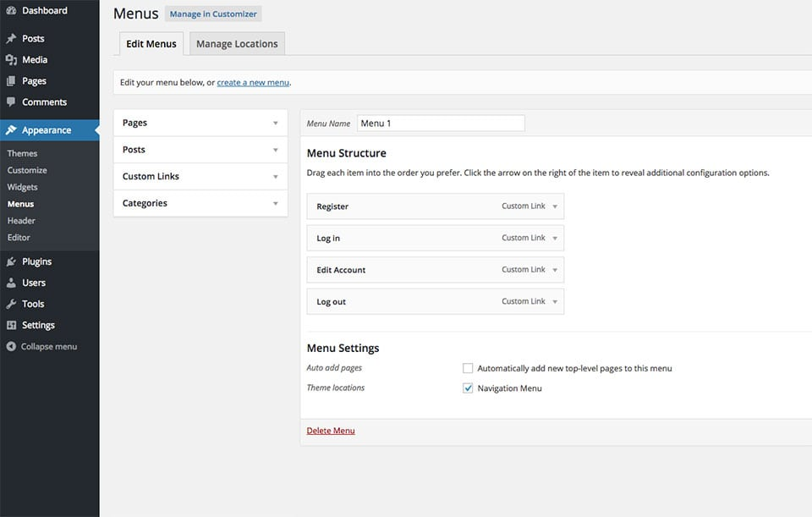Viewport: 812px width, 517px height.
Task: Open the Media library icon
Action: (11, 59)
